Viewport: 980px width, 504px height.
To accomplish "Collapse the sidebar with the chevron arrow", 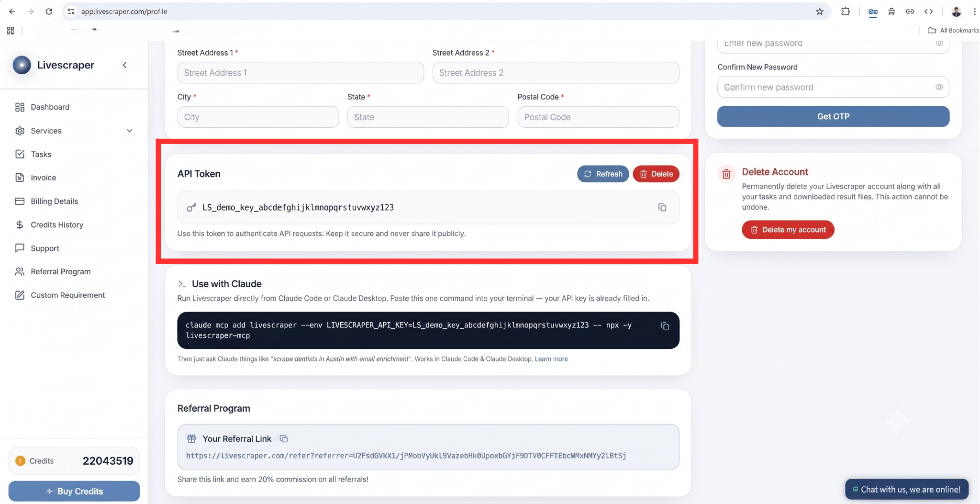I will pyautogui.click(x=125, y=65).
